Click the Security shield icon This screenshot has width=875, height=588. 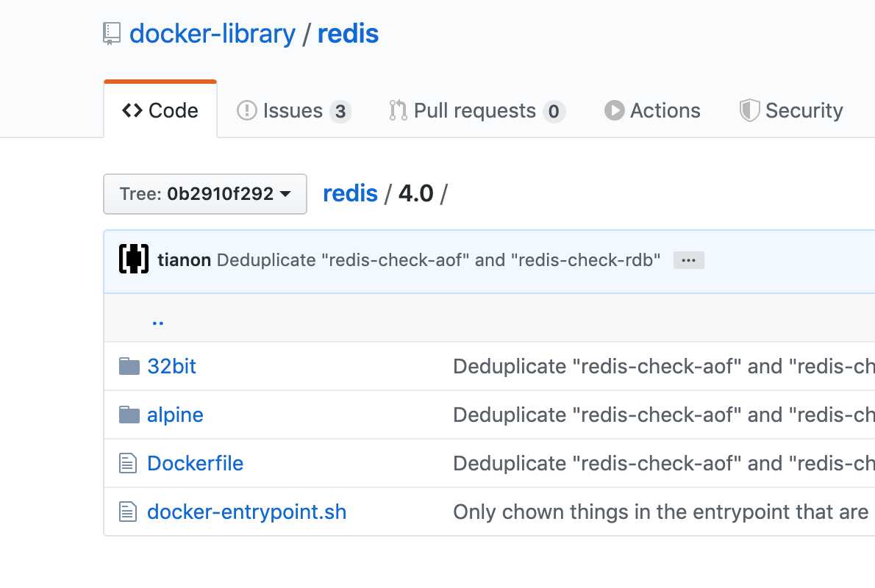[x=749, y=110]
